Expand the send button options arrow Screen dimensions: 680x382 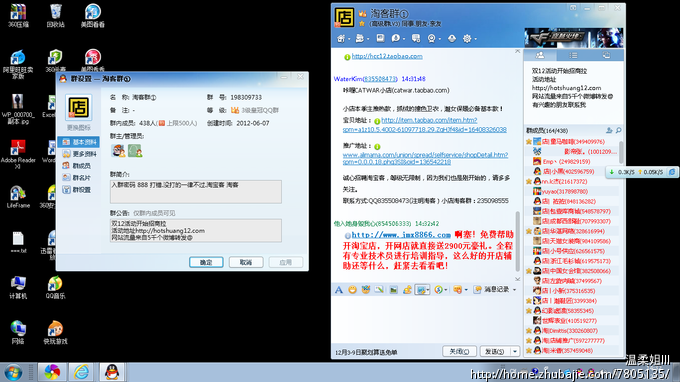(515, 351)
